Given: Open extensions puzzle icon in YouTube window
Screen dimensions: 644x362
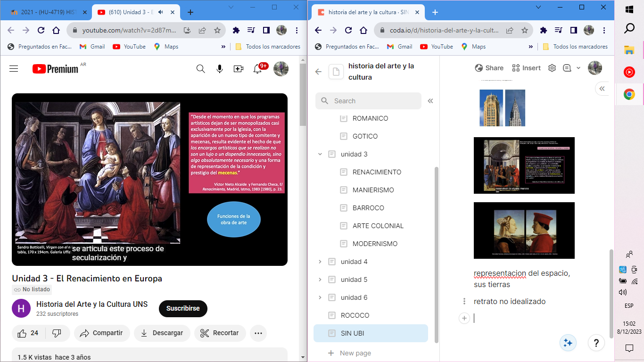Looking at the screenshot, I should coord(236,30).
